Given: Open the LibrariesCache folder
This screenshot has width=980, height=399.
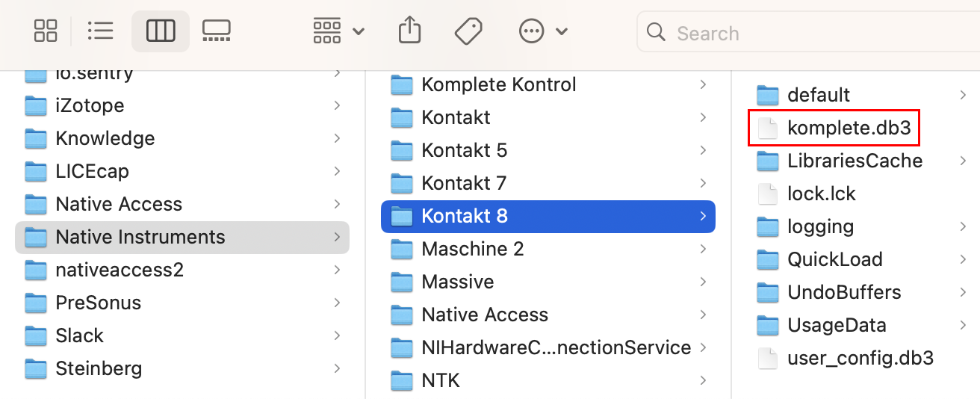Looking at the screenshot, I should coord(855,161).
